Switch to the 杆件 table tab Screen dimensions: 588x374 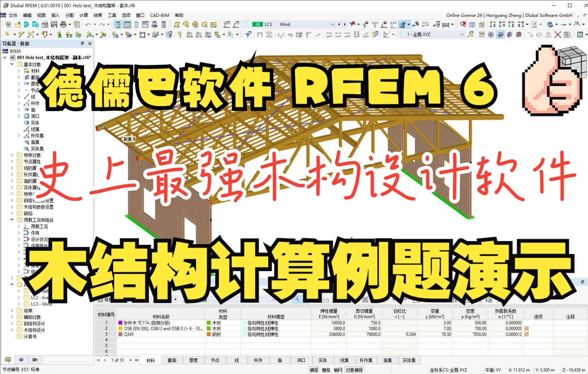(258, 360)
